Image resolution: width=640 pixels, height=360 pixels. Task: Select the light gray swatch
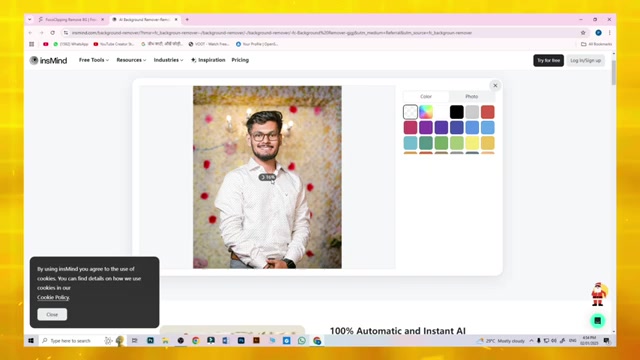(472, 112)
